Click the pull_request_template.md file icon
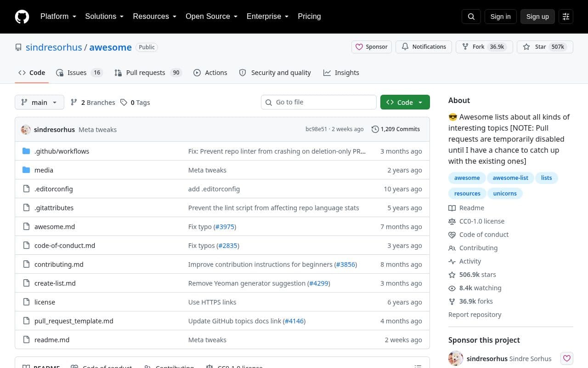The height and width of the screenshot is (368, 588). point(26,321)
